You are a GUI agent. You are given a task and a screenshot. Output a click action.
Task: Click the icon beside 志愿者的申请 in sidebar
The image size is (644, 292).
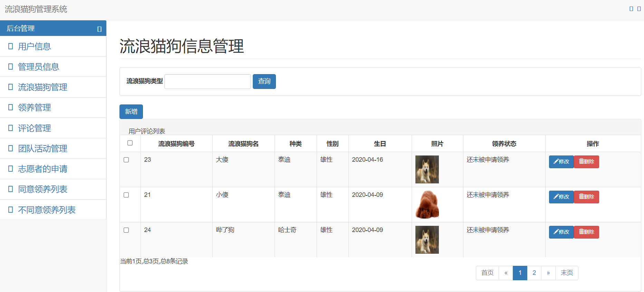(11, 169)
